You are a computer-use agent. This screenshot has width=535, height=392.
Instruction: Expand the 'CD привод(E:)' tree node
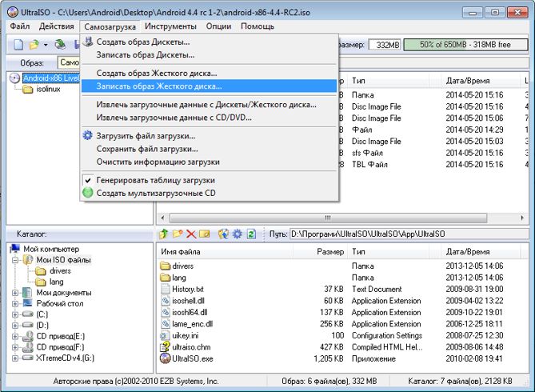(x=16, y=337)
